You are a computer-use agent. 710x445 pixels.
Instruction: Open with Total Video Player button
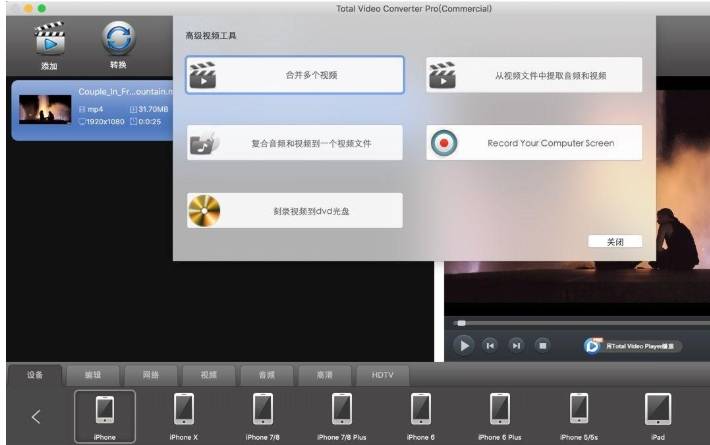pyautogui.click(x=633, y=346)
